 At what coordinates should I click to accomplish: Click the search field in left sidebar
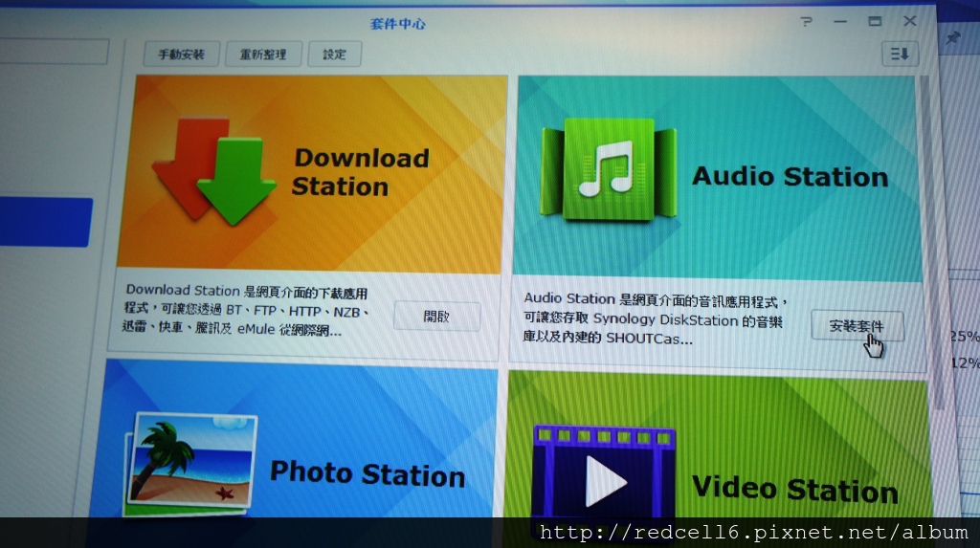(x=54, y=51)
